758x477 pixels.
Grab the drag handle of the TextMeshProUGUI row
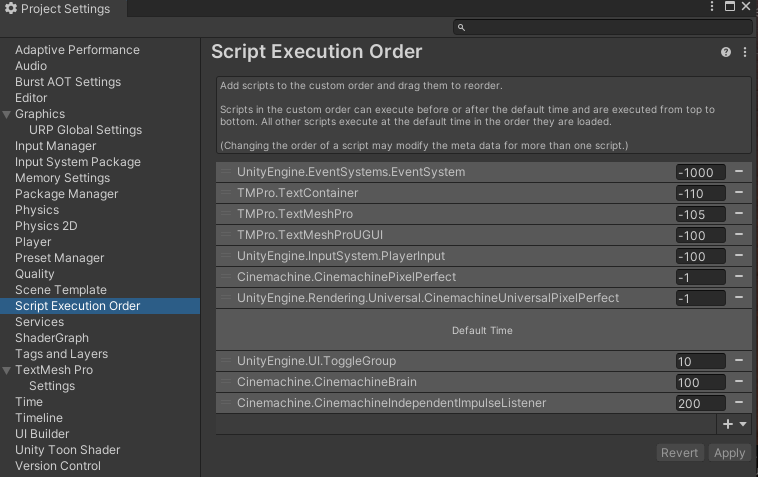(x=226, y=234)
